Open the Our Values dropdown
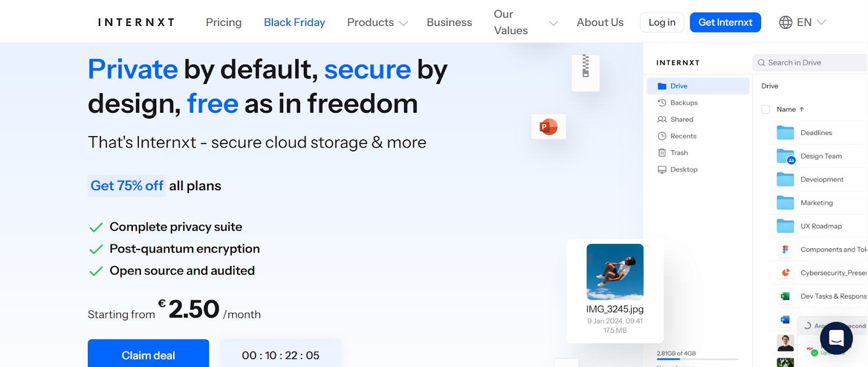 pyautogui.click(x=524, y=22)
